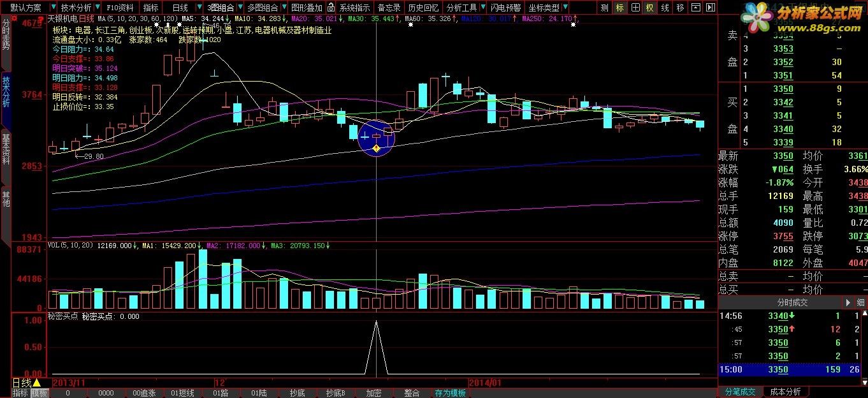Click the 最新 3350 price value
The height and width of the screenshot is (398, 868).
[x=783, y=156]
